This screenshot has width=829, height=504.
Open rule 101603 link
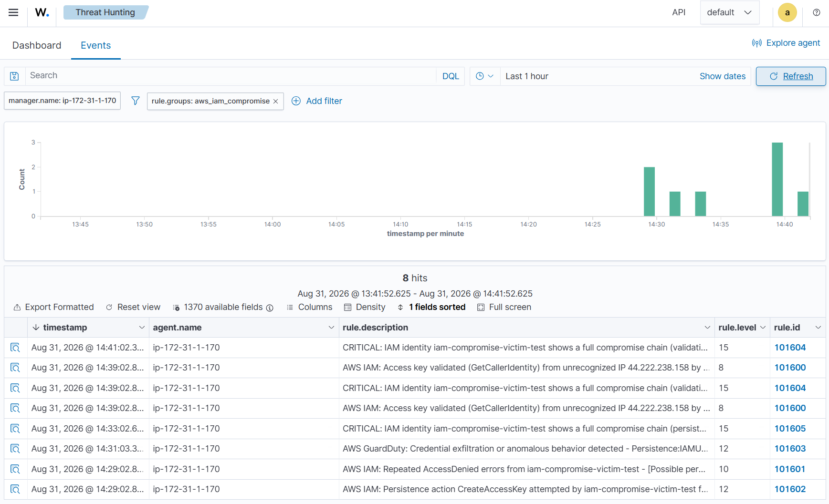click(x=790, y=449)
